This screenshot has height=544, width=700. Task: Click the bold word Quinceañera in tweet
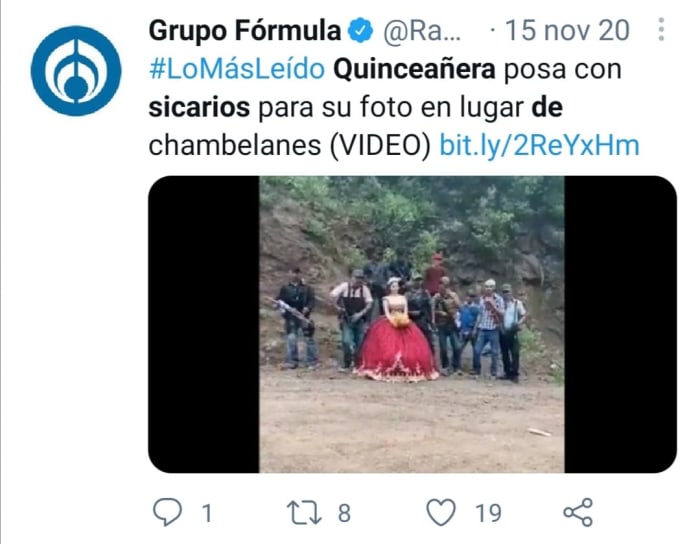(x=414, y=69)
